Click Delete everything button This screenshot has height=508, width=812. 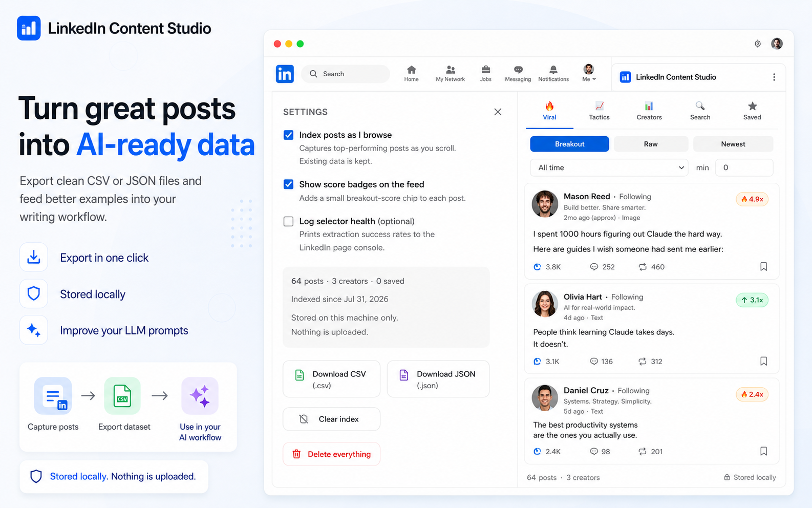coord(332,454)
